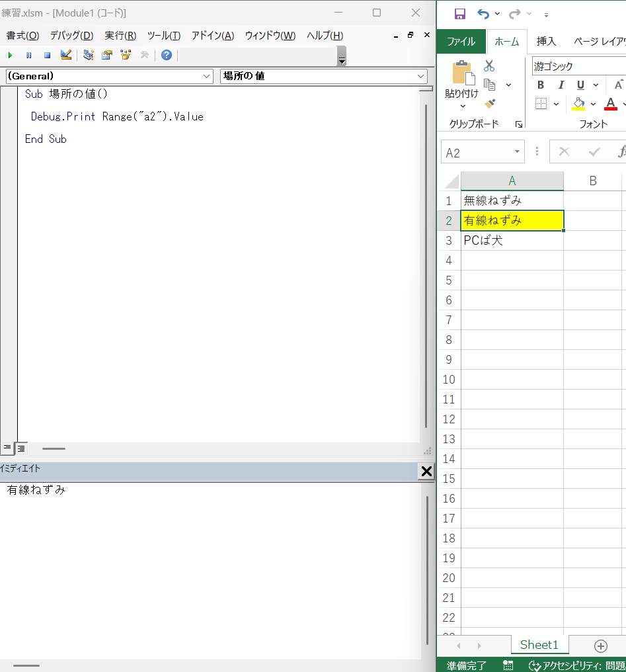
Task: Expand the Fill Color options arrow
Action: [593, 104]
